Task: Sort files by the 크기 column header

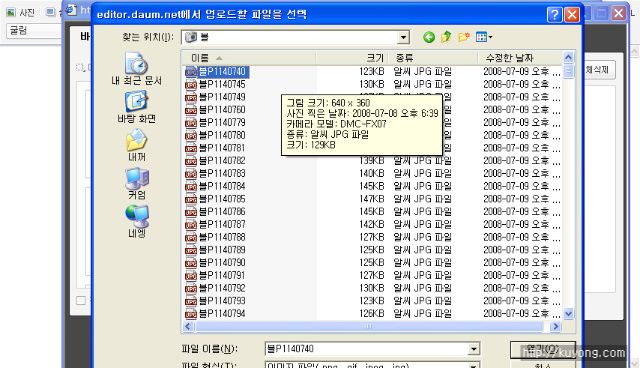Action: pyautogui.click(x=352, y=58)
